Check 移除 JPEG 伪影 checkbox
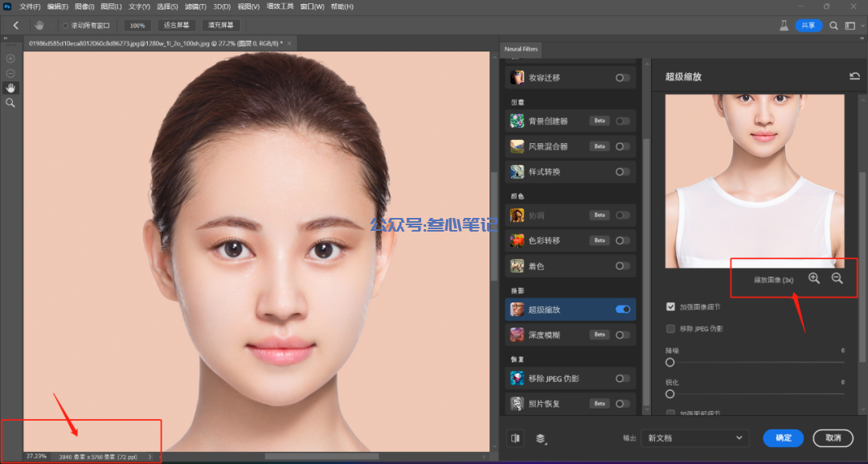868x464 pixels. pyautogui.click(x=670, y=329)
